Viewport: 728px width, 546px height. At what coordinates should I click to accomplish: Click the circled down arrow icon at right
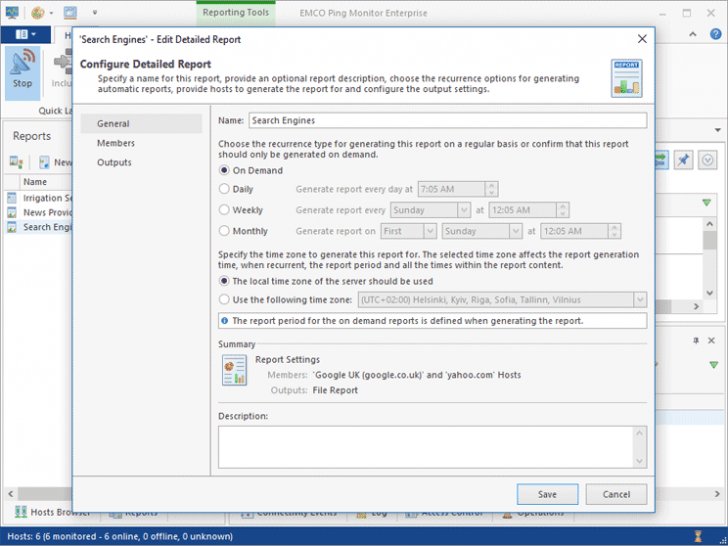click(707, 160)
